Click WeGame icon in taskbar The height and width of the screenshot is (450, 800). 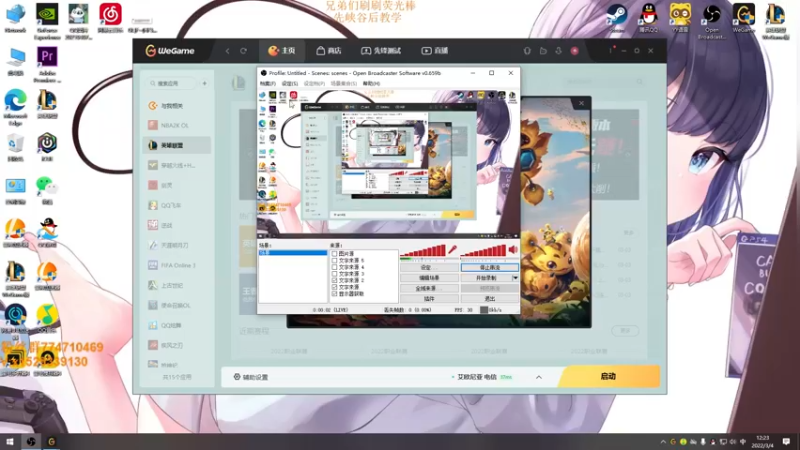click(x=52, y=442)
